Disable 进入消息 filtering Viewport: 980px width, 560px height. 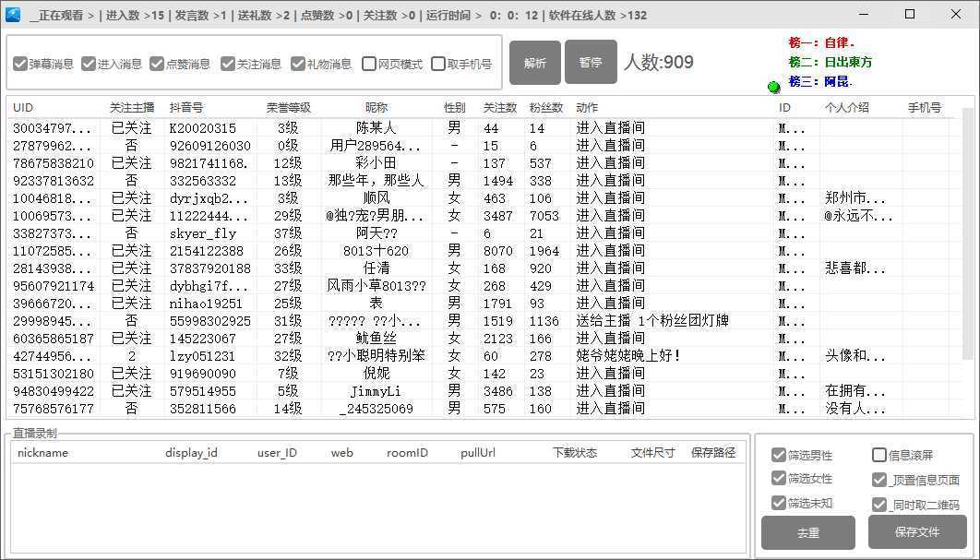coord(89,64)
